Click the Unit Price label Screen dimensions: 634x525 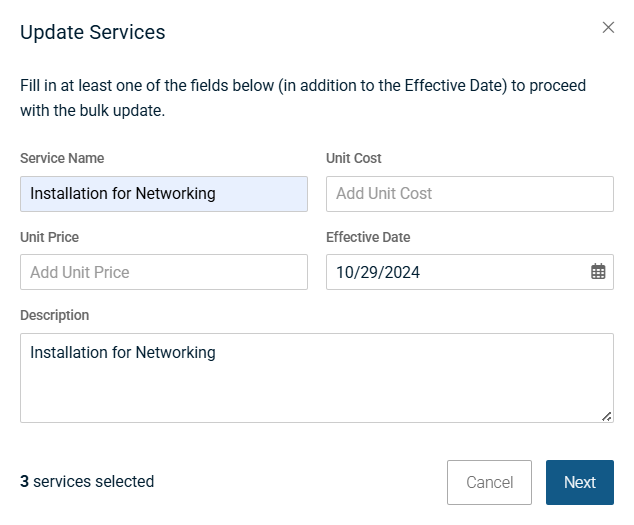pyautogui.click(x=49, y=237)
